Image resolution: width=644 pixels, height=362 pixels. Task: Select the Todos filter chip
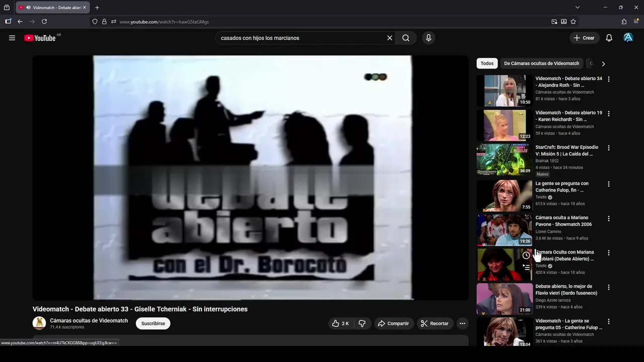[487, 63]
